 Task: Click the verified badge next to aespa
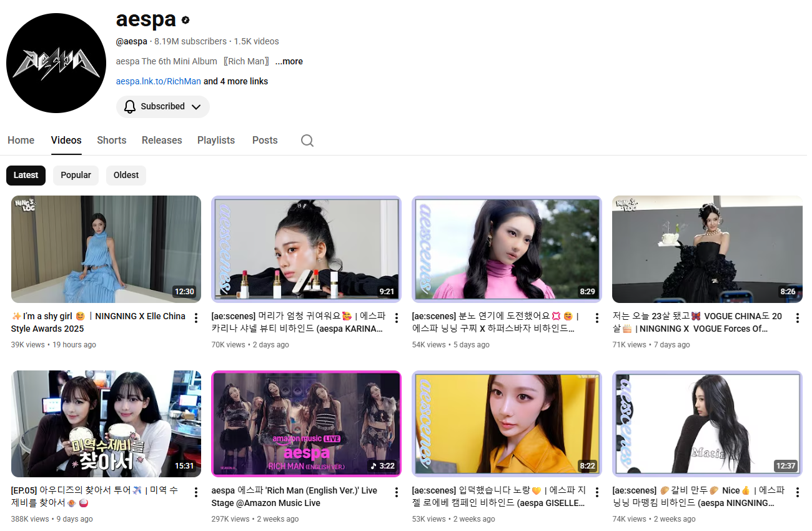(x=186, y=20)
